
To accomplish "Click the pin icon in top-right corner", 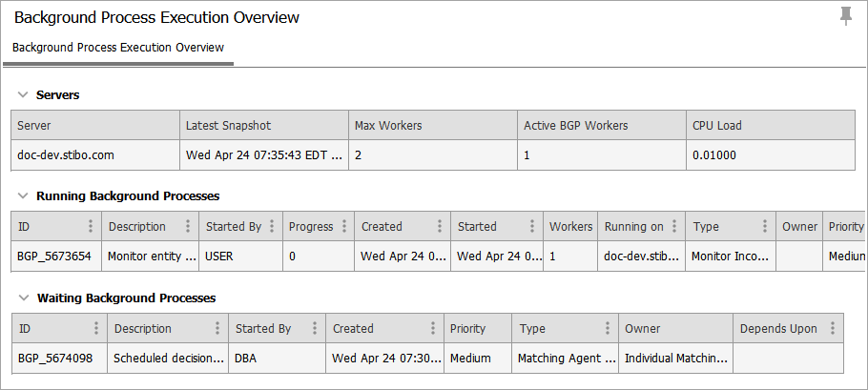I will [845, 16].
